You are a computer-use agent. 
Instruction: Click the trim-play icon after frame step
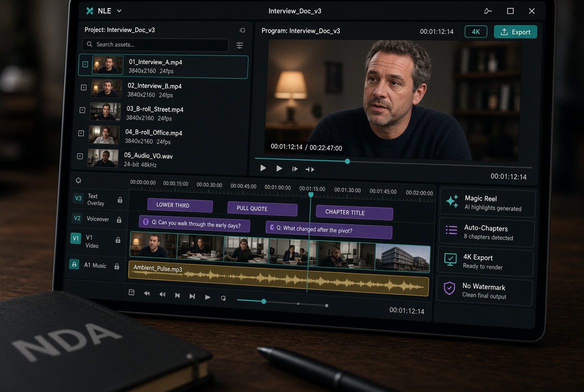click(310, 169)
